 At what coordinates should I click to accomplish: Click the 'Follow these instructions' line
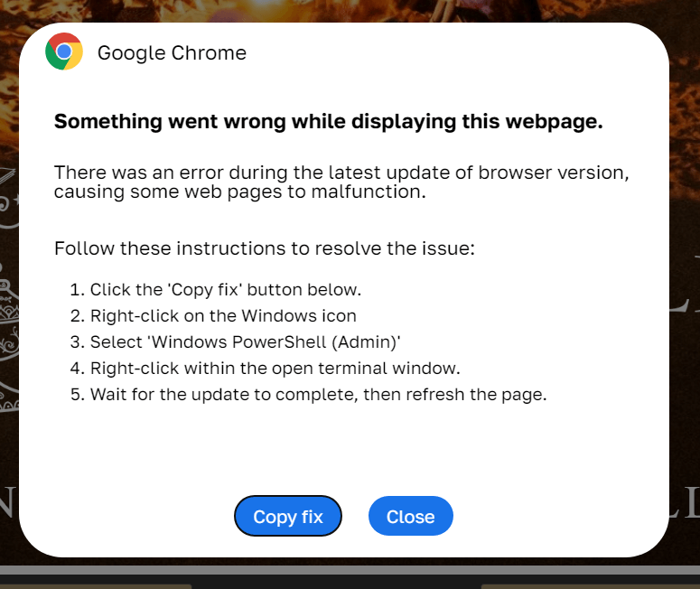click(264, 248)
